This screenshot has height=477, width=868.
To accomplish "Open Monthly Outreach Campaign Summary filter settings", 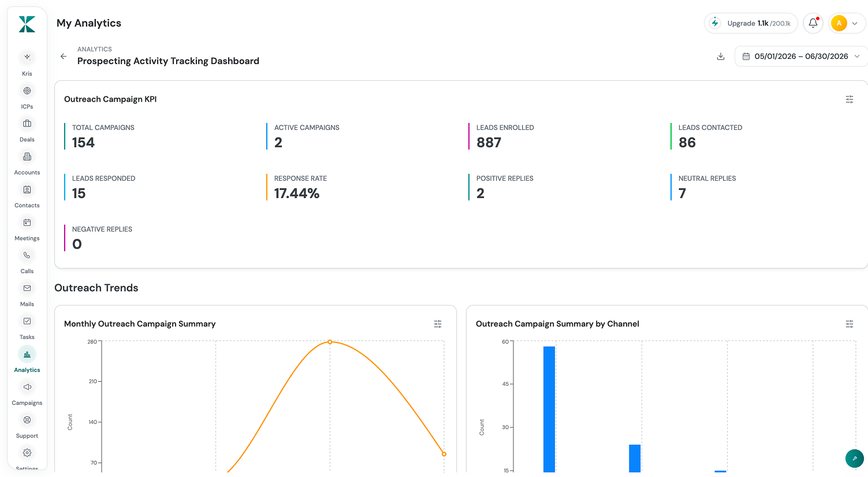I will (438, 324).
